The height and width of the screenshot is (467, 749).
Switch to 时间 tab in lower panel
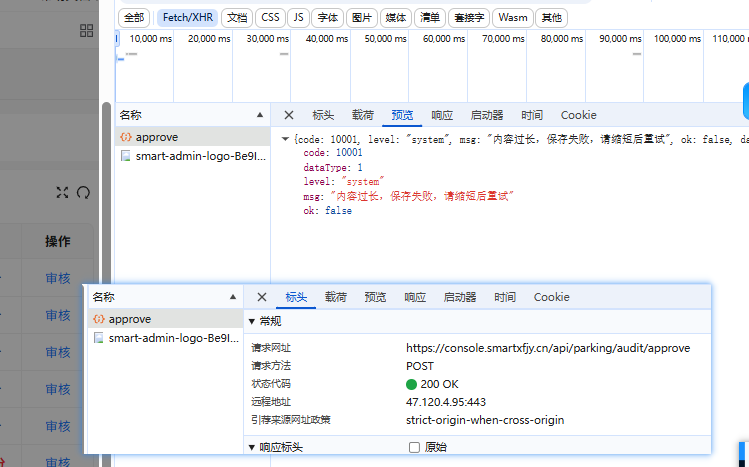(x=505, y=297)
